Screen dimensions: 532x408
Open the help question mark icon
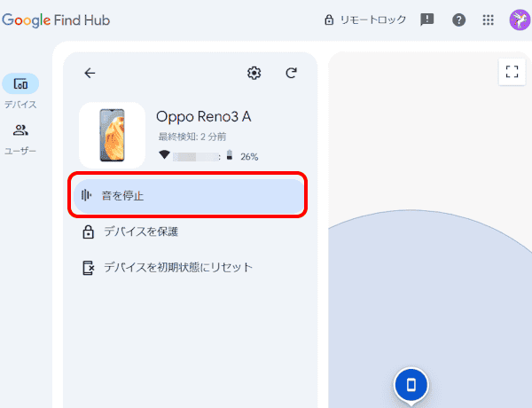pyautogui.click(x=458, y=20)
